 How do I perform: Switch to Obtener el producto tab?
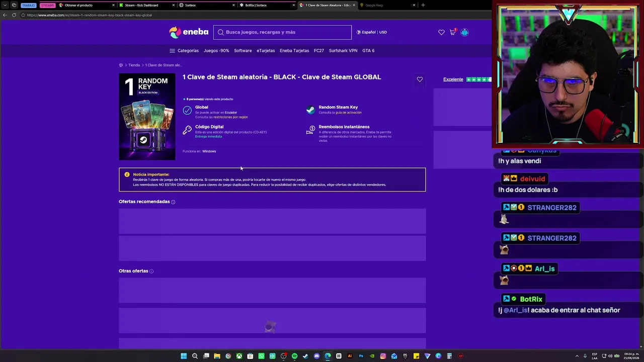86,5
